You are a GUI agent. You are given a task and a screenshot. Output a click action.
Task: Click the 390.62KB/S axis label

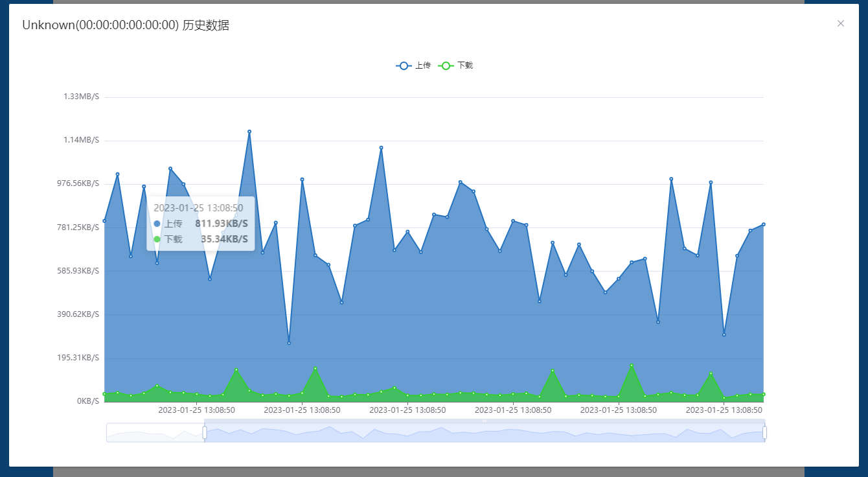[x=78, y=314]
